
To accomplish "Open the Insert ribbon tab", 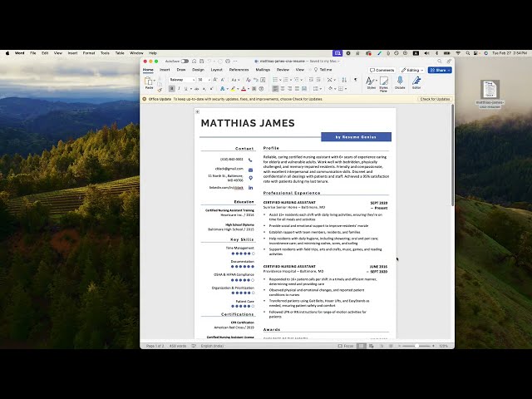I will (165, 70).
